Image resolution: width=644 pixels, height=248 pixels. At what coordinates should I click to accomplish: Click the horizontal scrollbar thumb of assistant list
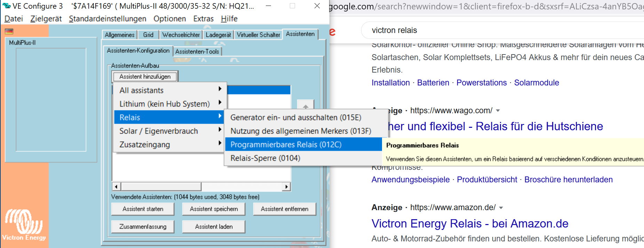click(161, 187)
